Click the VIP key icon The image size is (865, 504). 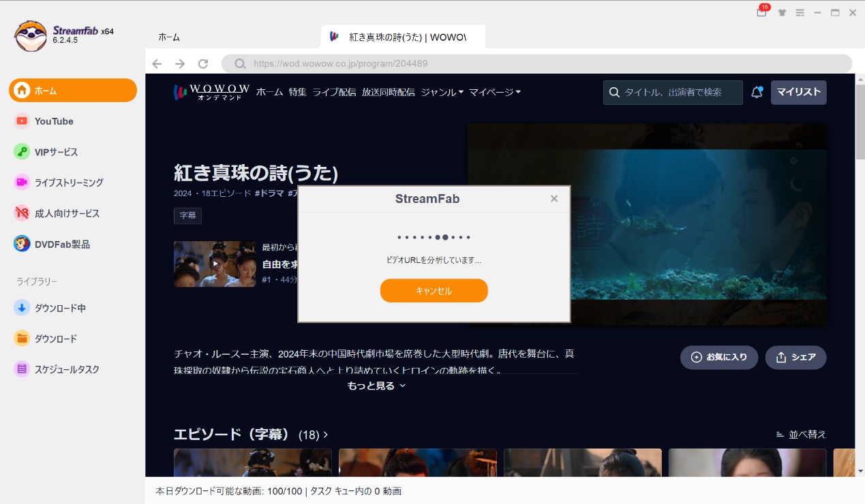pos(22,152)
